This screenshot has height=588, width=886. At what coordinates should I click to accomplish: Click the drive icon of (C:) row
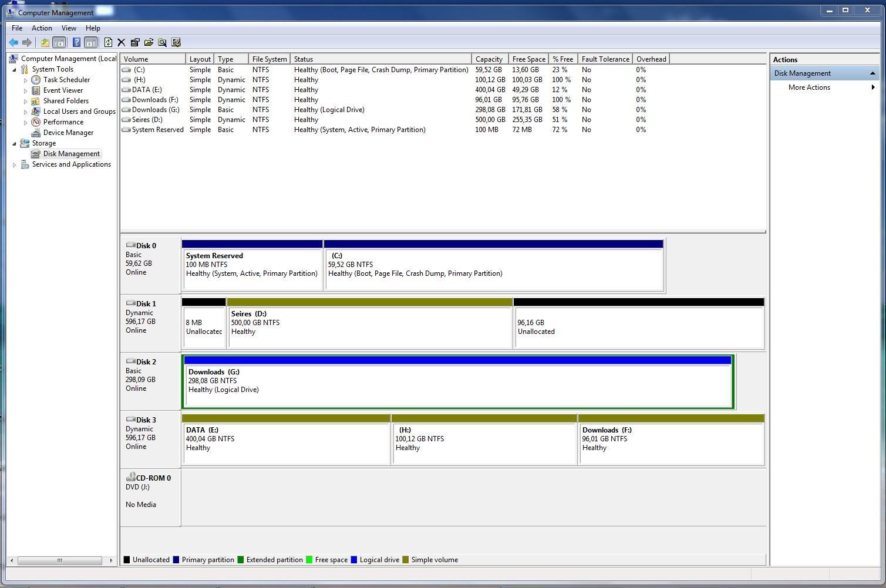pyautogui.click(x=126, y=70)
